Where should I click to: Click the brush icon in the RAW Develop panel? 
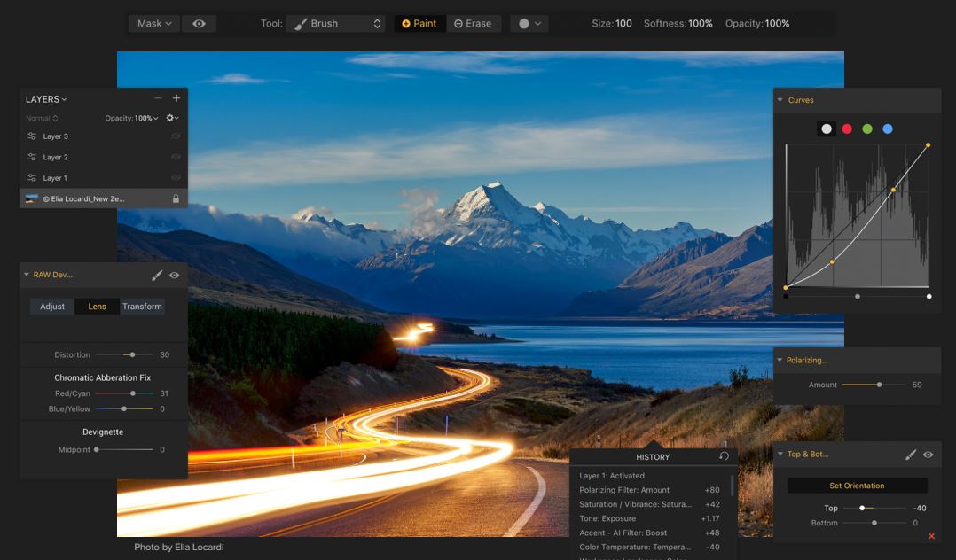coord(157,276)
